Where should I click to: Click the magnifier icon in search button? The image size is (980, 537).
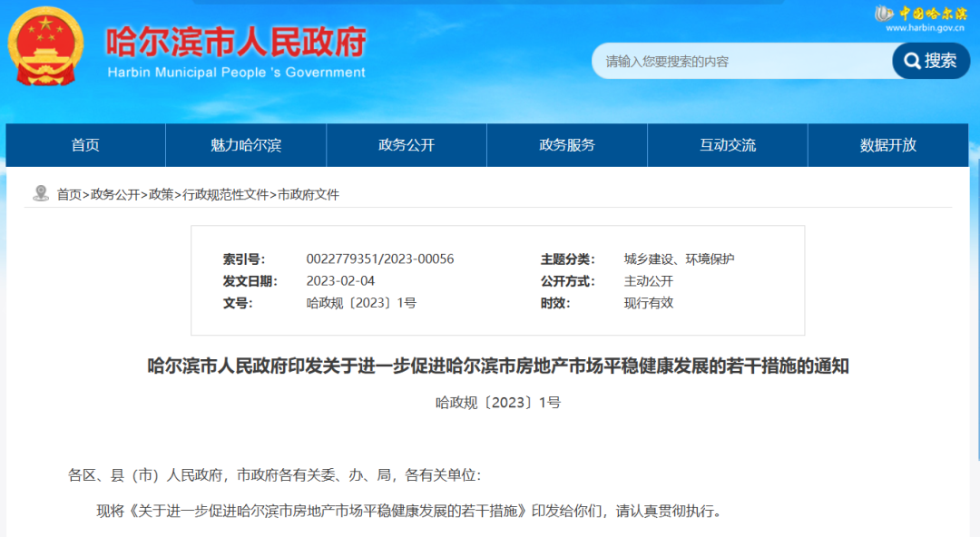point(910,61)
